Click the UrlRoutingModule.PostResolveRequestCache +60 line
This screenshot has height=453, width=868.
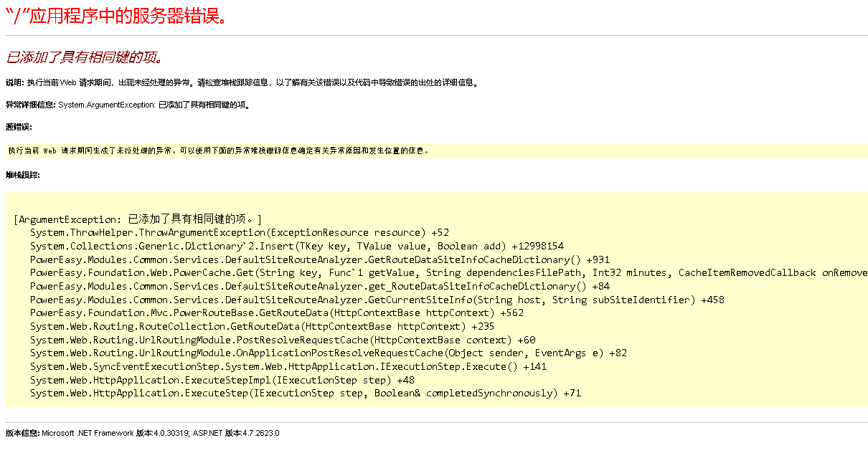pyautogui.click(x=282, y=340)
